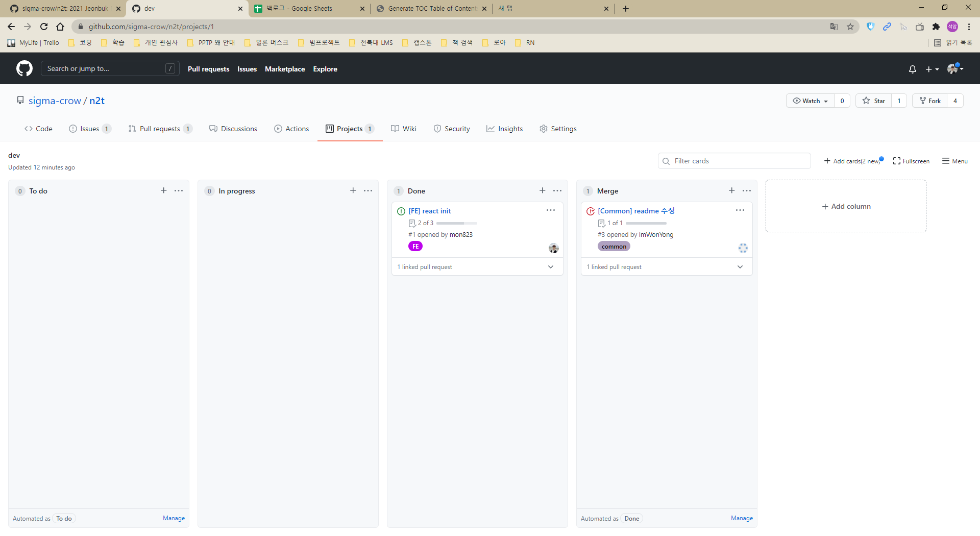Click task progress bar on react init card
The width and height of the screenshot is (980, 536).
(457, 223)
